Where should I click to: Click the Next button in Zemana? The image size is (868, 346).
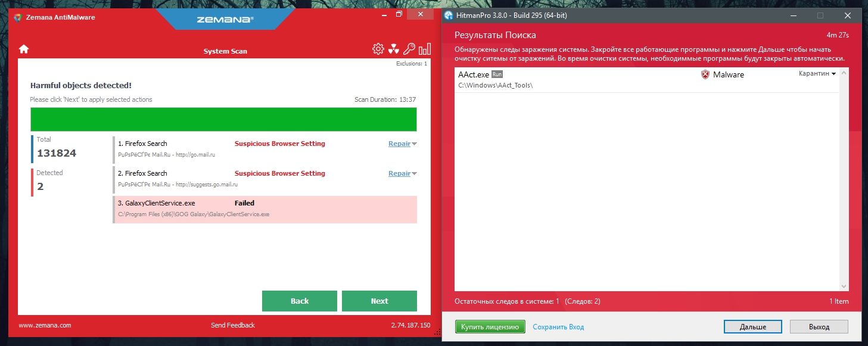[379, 301]
